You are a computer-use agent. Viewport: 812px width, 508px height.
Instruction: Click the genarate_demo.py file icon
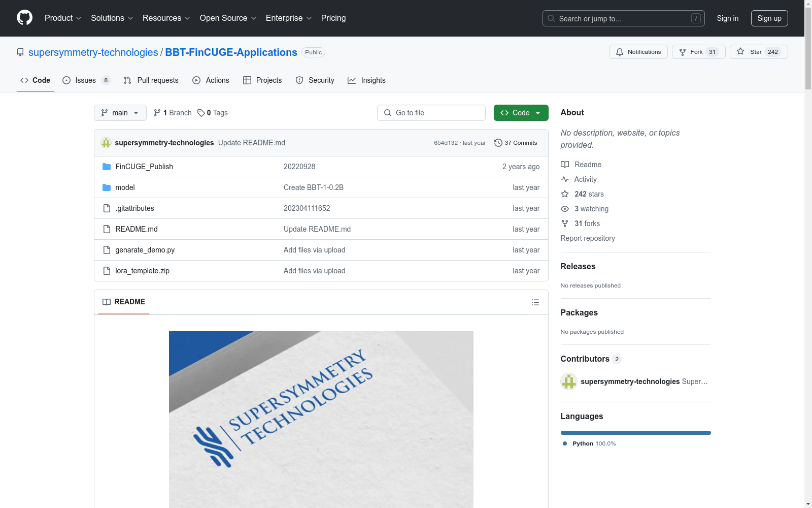coord(107,250)
